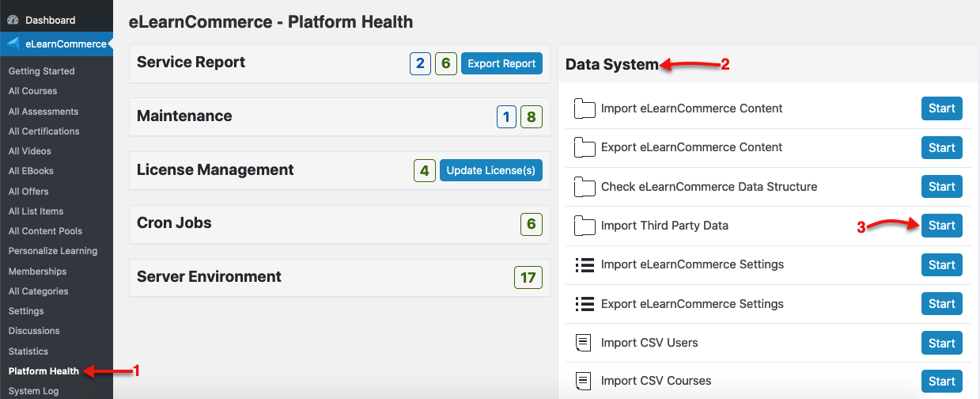Start Check eLearnCommerce Data Structure
This screenshot has height=399, width=980.
(942, 187)
